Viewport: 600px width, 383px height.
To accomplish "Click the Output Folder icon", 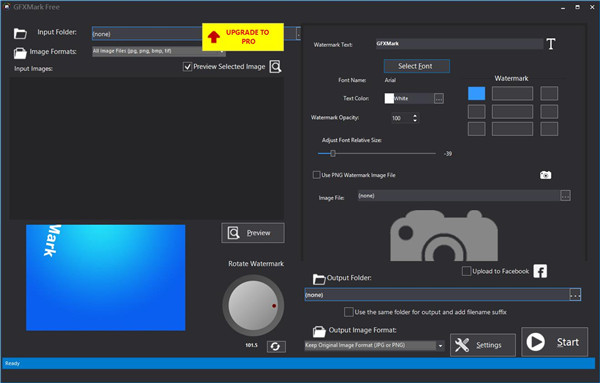I will (x=319, y=279).
